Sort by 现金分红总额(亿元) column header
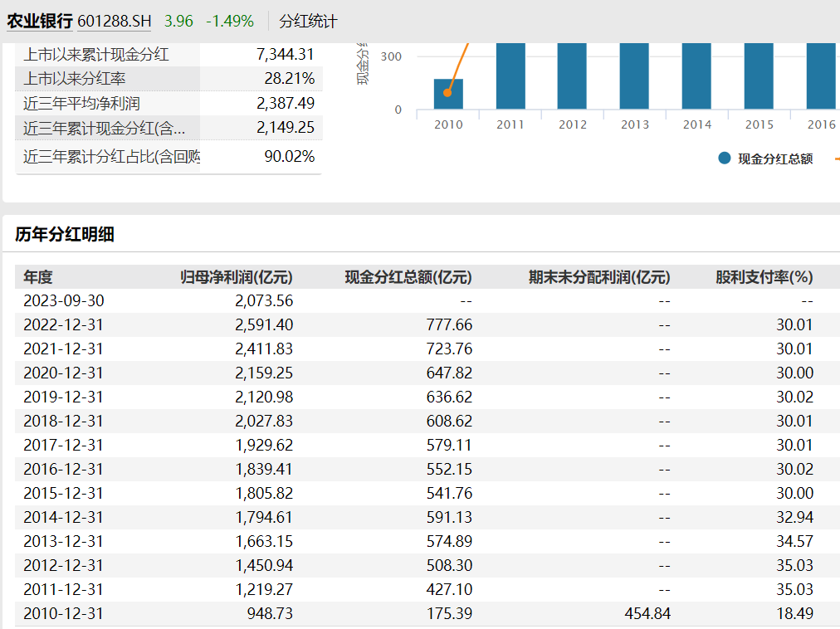Image resolution: width=840 pixels, height=629 pixels. [x=408, y=277]
